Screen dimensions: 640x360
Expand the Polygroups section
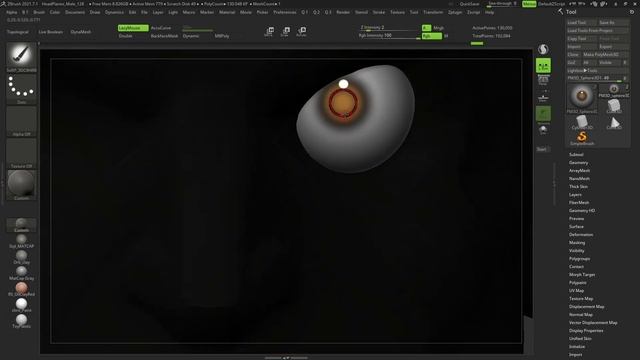click(579, 258)
